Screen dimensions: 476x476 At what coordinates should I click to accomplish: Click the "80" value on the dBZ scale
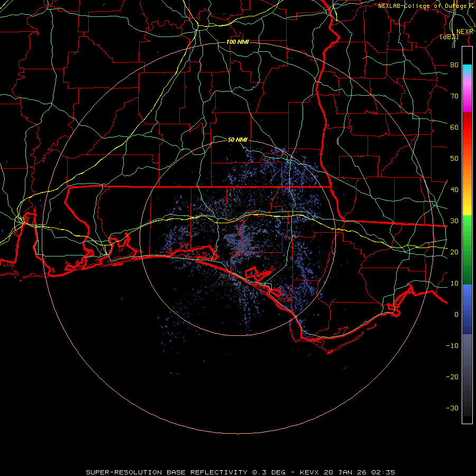[x=454, y=65]
